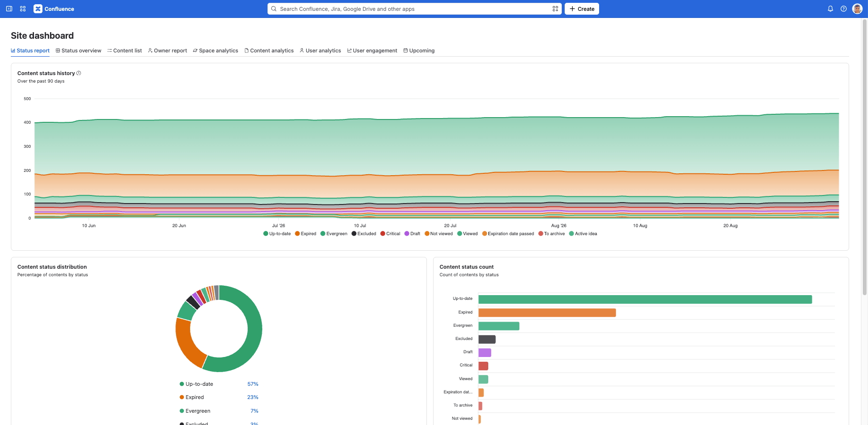Viewport: 868px width, 425px height.
Task: Switch to Content analytics tab
Action: (269, 51)
